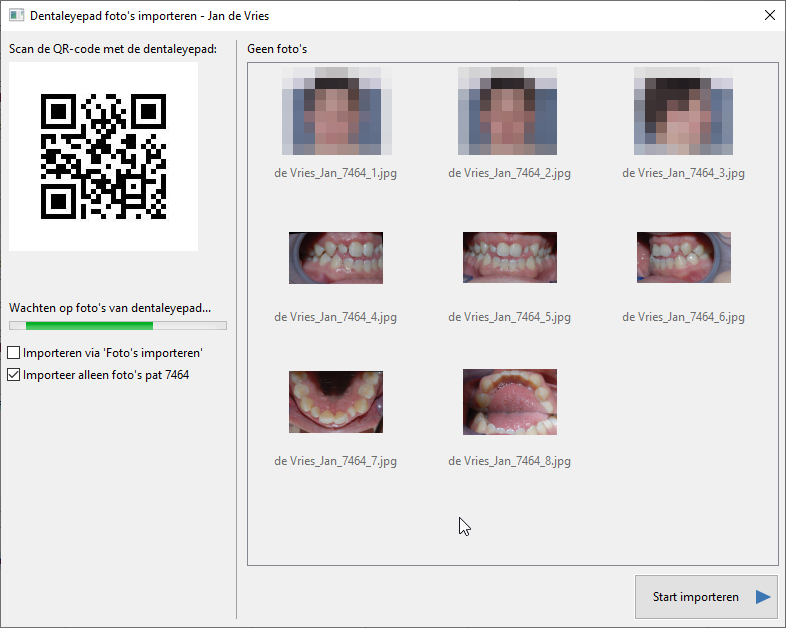The image size is (786, 628).
Task: Uncheck 'Importeer alleen foto's pat 7464'
Action: [x=14, y=375]
